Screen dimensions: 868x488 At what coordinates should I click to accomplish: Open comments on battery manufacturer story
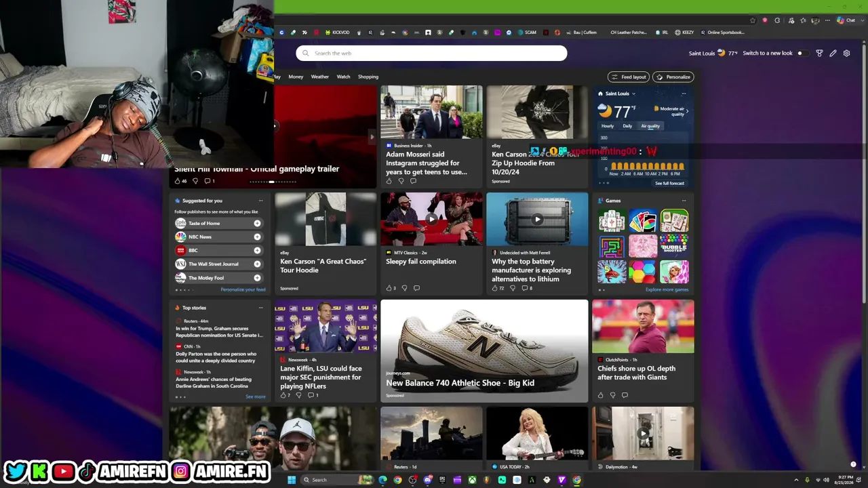point(524,288)
